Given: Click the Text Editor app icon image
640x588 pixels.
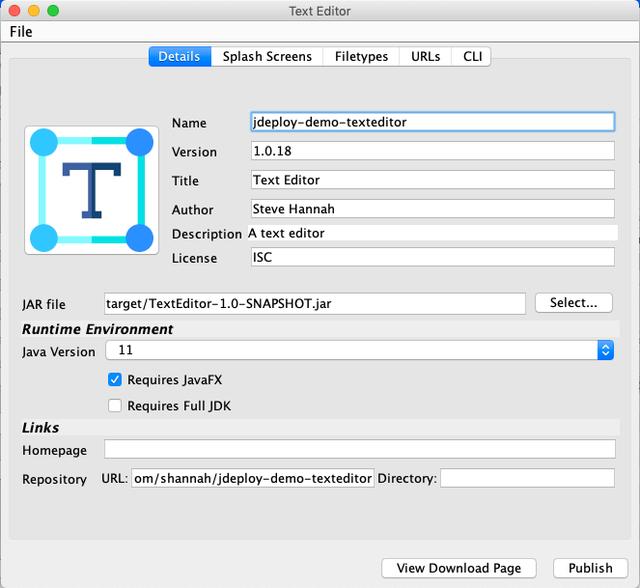Looking at the screenshot, I should tap(91, 190).
